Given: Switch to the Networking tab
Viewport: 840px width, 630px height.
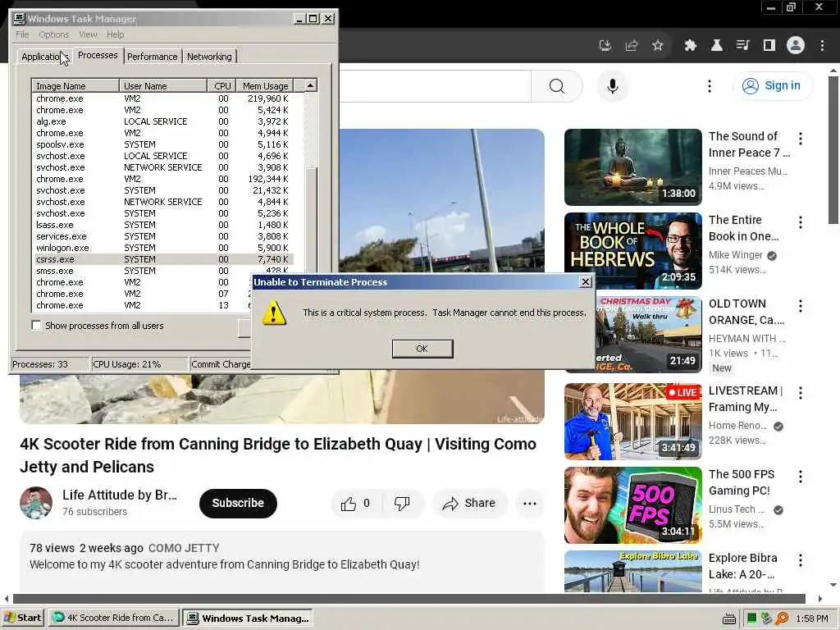Looking at the screenshot, I should click(209, 57).
